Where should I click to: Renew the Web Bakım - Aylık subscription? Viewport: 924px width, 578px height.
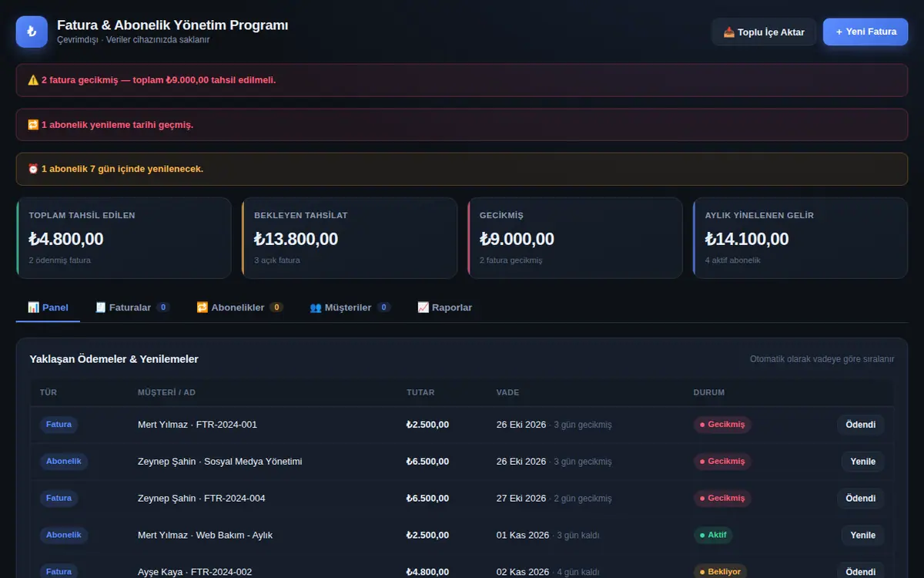point(862,536)
